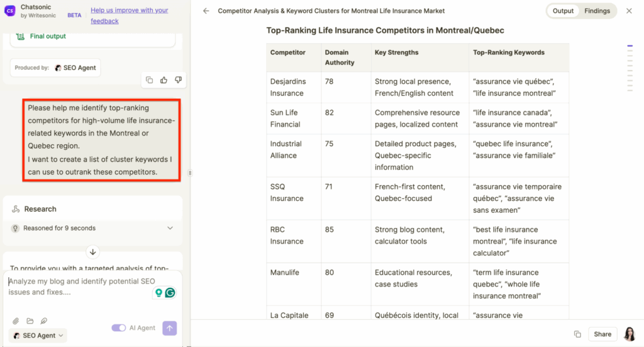Click the "best life insurance montreal" keywords cell
This screenshot has width=644, height=347.
519,241
